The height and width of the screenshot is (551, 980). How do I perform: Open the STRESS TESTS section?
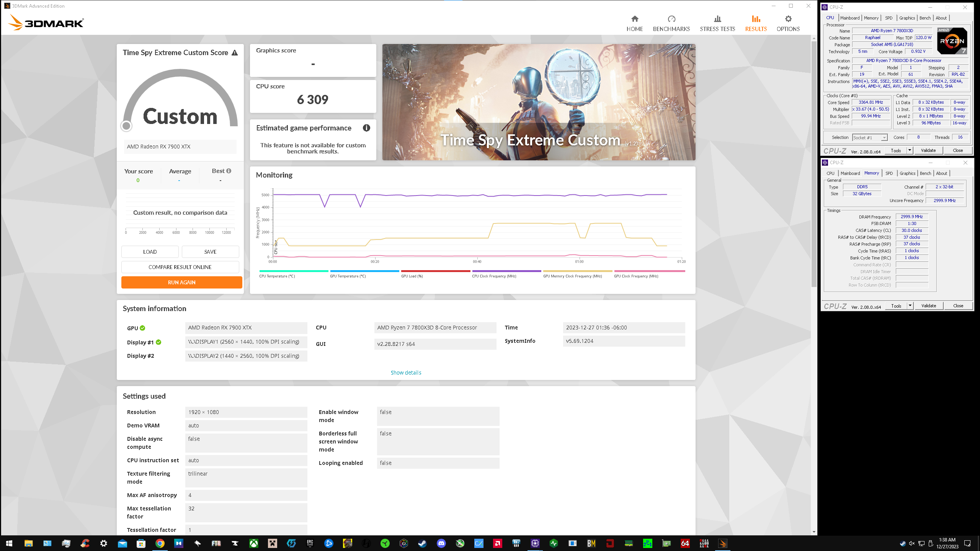[717, 23]
